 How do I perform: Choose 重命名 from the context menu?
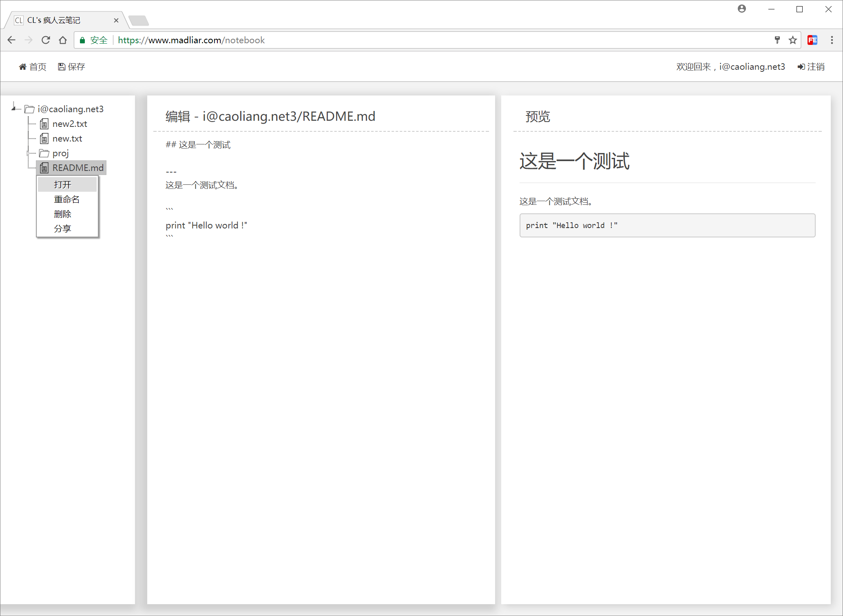pyautogui.click(x=67, y=199)
